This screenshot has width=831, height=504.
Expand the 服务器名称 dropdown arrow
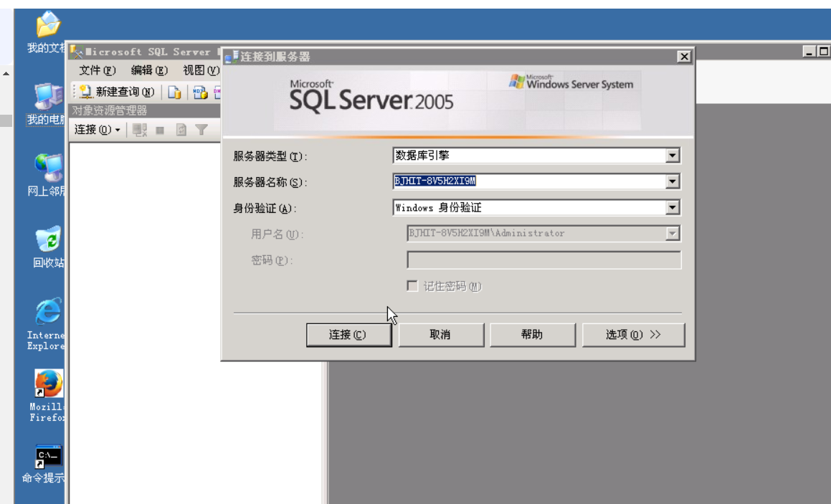pyautogui.click(x=672, y=182)
